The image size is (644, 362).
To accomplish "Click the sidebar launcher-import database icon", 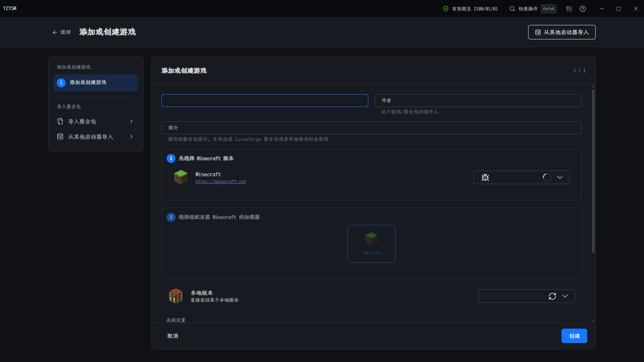I will [60, 137].
